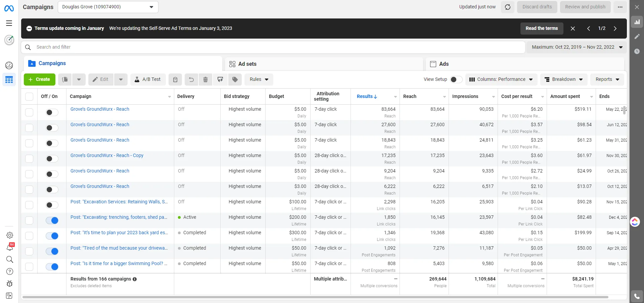Screen dimensions: 644x303
Task: Open Settings gear icon in left sidebar
Action: [10, 235]
